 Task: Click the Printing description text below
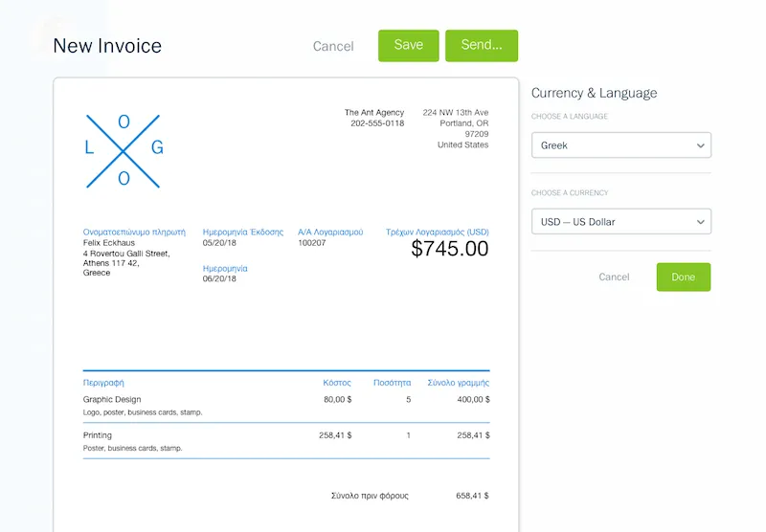(132, 448)
